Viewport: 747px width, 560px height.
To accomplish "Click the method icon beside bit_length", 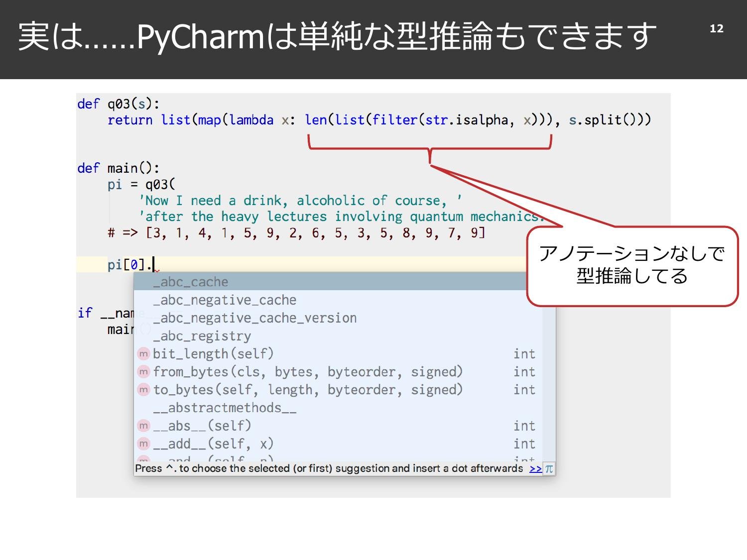I will click(x=143, y=353).
